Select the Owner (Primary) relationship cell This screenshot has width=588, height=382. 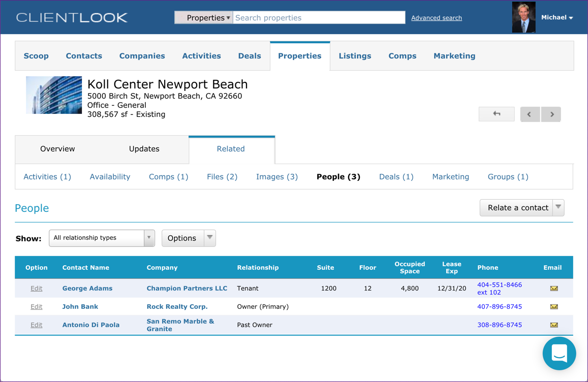263,307
